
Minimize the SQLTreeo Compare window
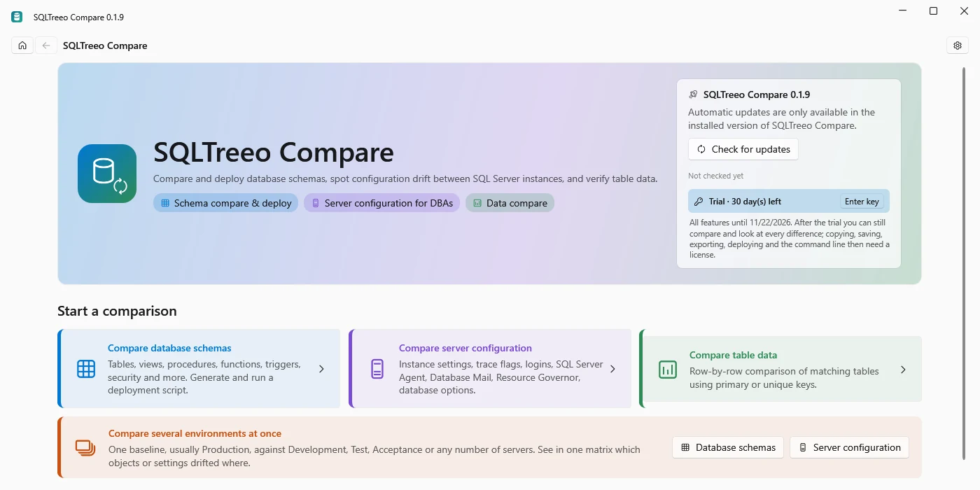tap(902, 11)
